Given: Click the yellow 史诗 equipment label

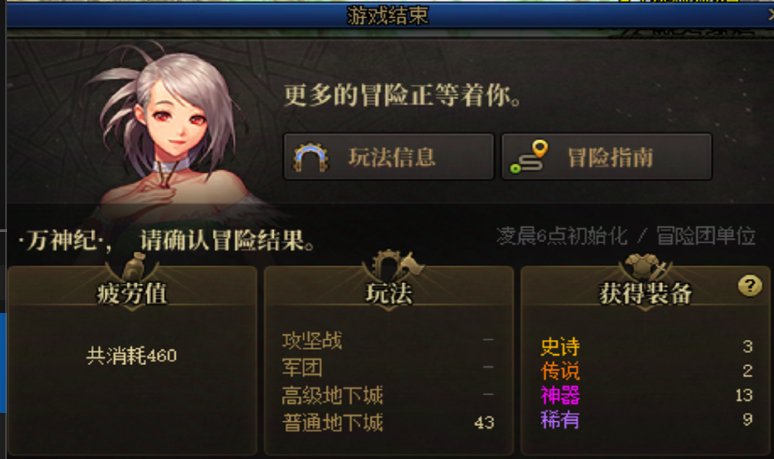Looking at the screenshot, I should point(560,346).
